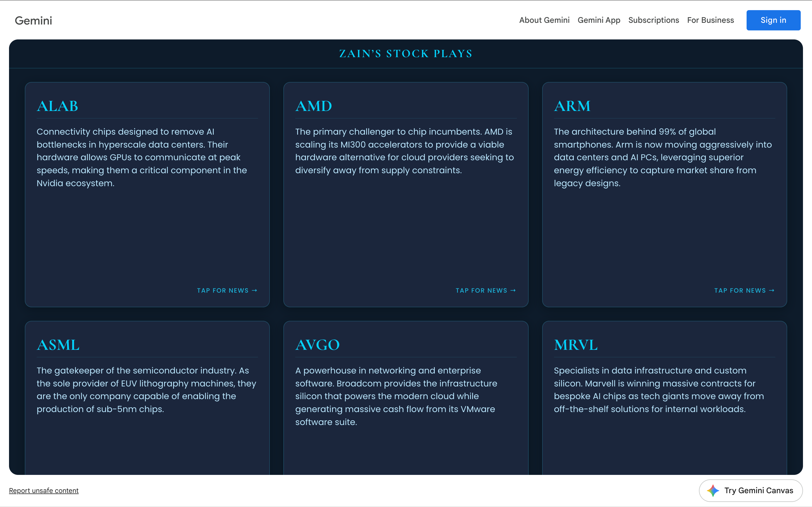Select the AVGO stock card heading

pos(317,345)
